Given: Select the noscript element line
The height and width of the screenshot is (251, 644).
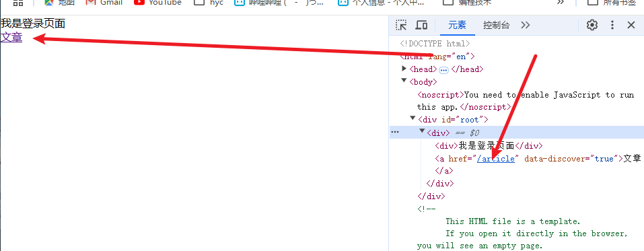Looking at the screenshot, I should 526,101.
